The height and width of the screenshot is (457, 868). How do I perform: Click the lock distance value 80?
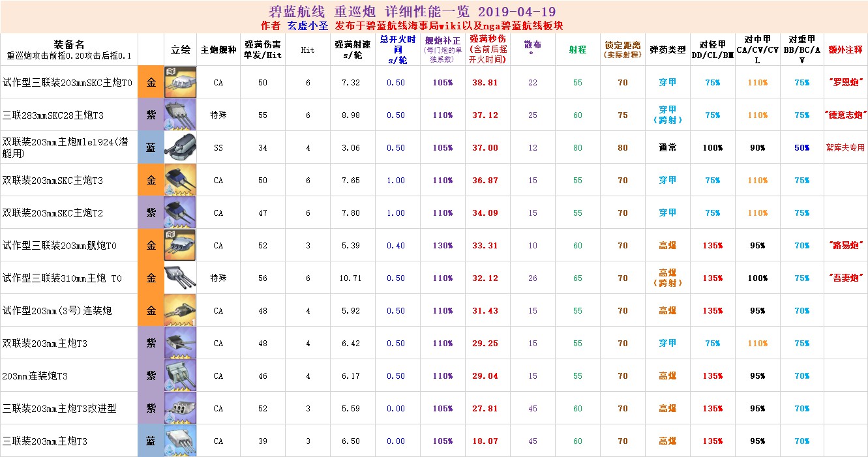pos(623,148)
